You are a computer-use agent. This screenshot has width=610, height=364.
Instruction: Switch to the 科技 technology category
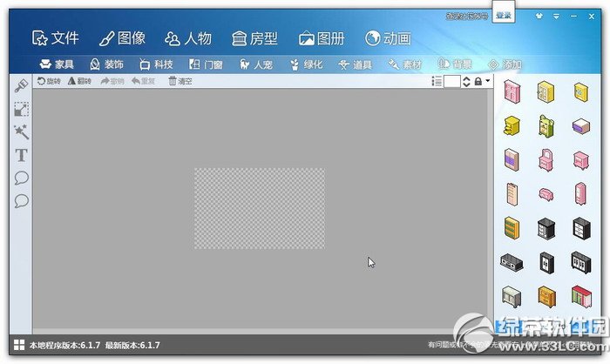pyautogui.click(x=156, y=64)
